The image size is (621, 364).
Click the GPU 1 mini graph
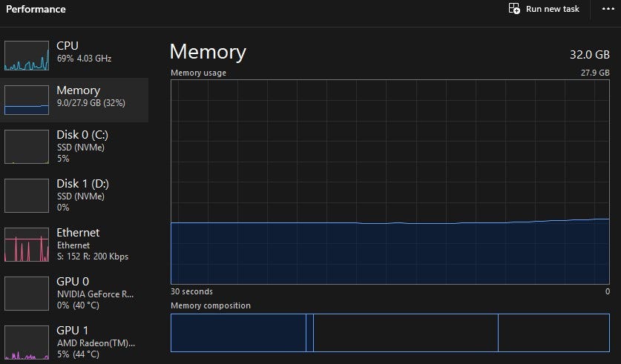click(27, 343)
